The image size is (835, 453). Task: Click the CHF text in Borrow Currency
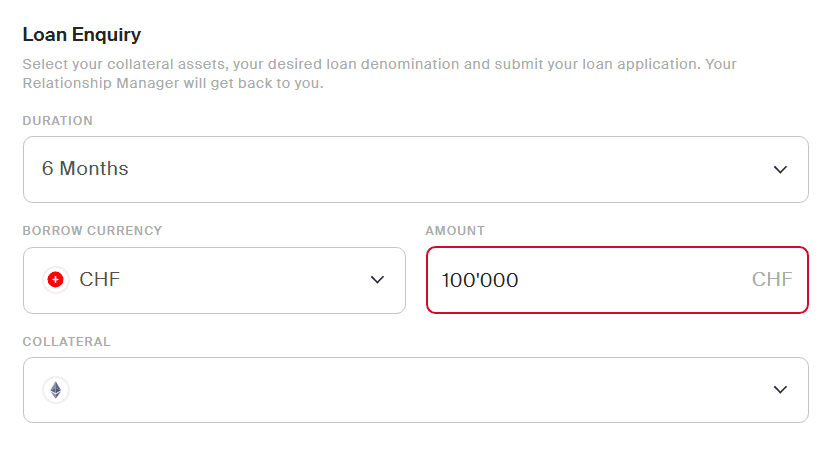[100, 280]
